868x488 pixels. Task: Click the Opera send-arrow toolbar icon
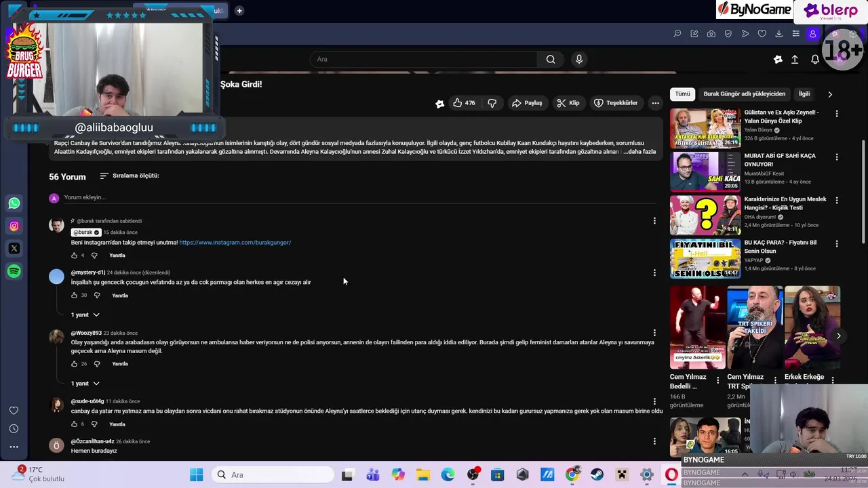click(x=745, y=34)
